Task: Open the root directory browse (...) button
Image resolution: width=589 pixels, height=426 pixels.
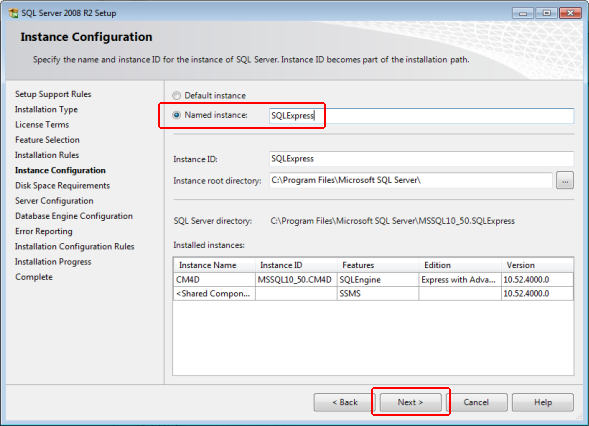Action: [565, 180]
